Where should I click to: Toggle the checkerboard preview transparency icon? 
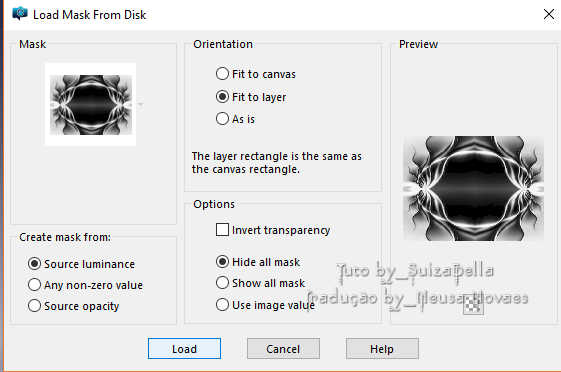[x=473, y=304]
